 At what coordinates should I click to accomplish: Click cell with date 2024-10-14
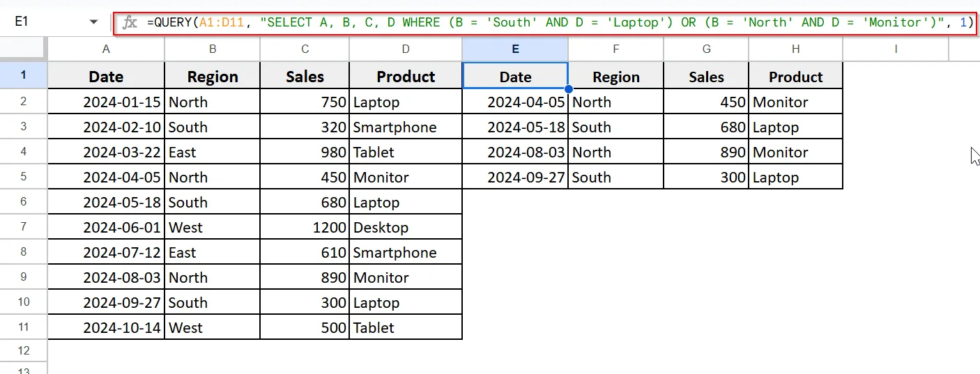tap(106, 327)
